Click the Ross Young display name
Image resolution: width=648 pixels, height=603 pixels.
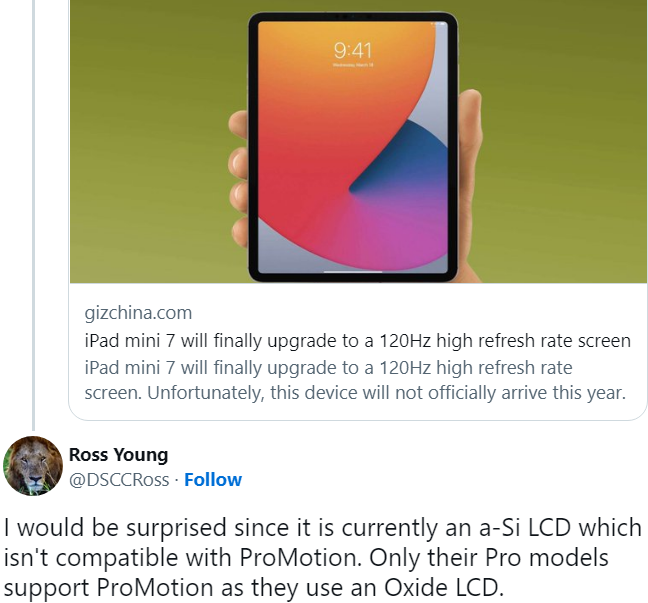[x=118, y=455]
